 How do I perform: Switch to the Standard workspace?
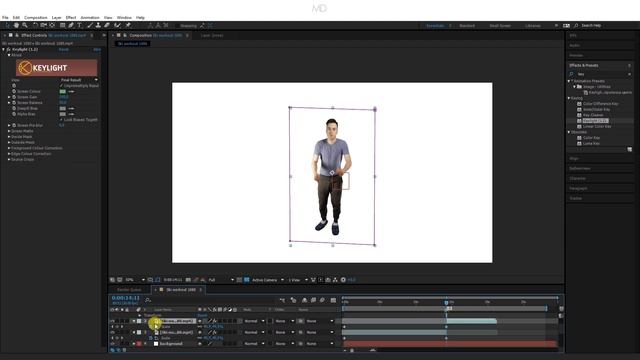[467, 26]
